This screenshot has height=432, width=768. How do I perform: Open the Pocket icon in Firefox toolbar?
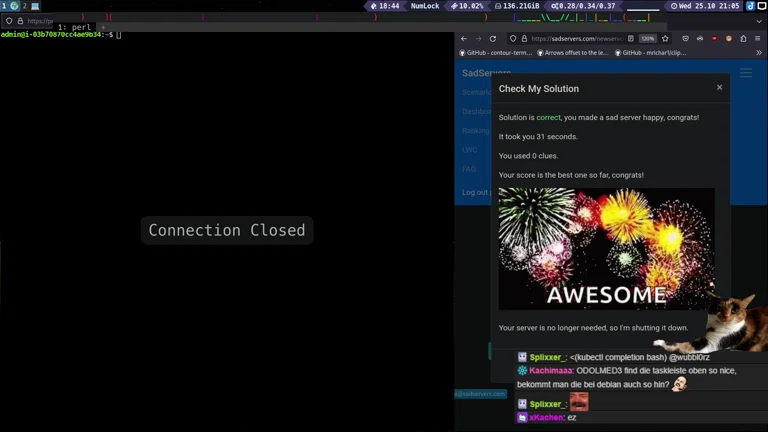(685, 39)
